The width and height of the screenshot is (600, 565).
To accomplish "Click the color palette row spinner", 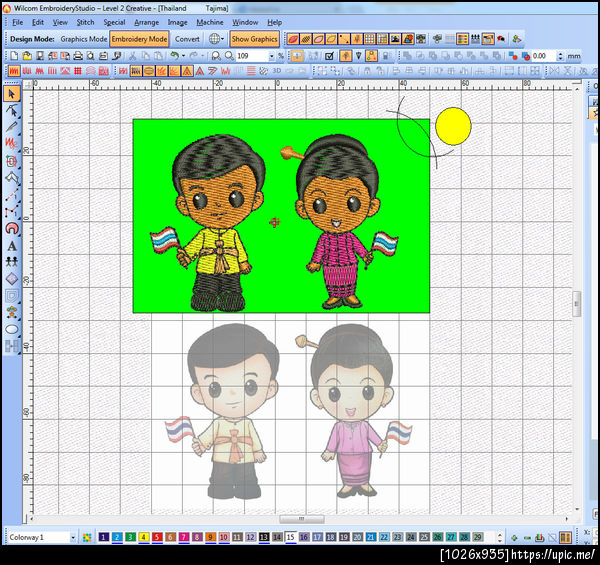I will [500, 538].
